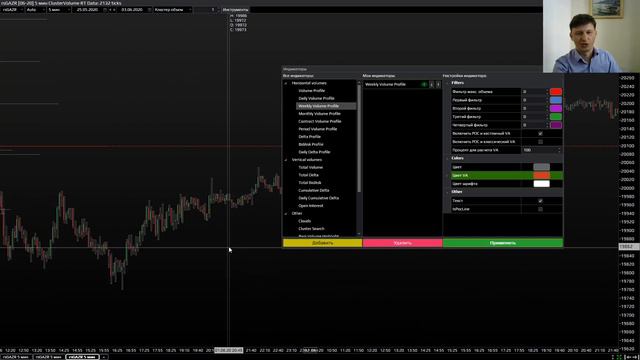Click the max volume filter value field
This screenshot has width=640, height=360.
pos(535,92)
